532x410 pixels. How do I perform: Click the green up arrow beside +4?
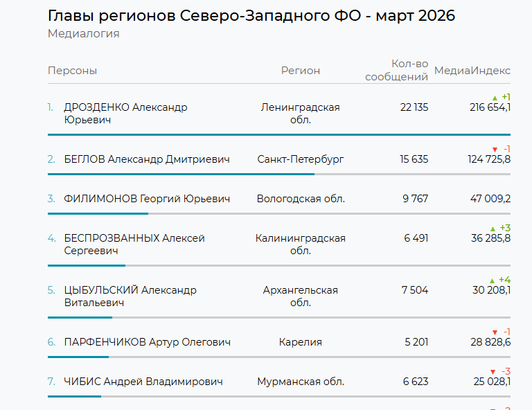pyautogui.click(x=493, y=280)
